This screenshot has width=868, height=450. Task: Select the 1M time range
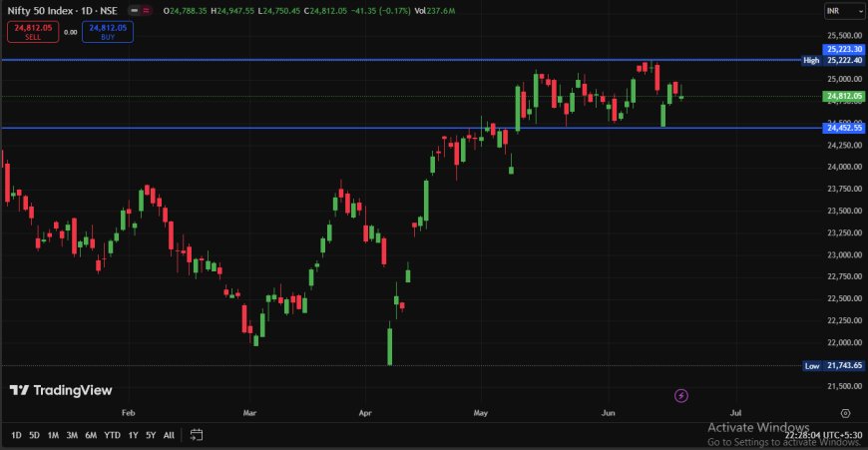point(53,435)
